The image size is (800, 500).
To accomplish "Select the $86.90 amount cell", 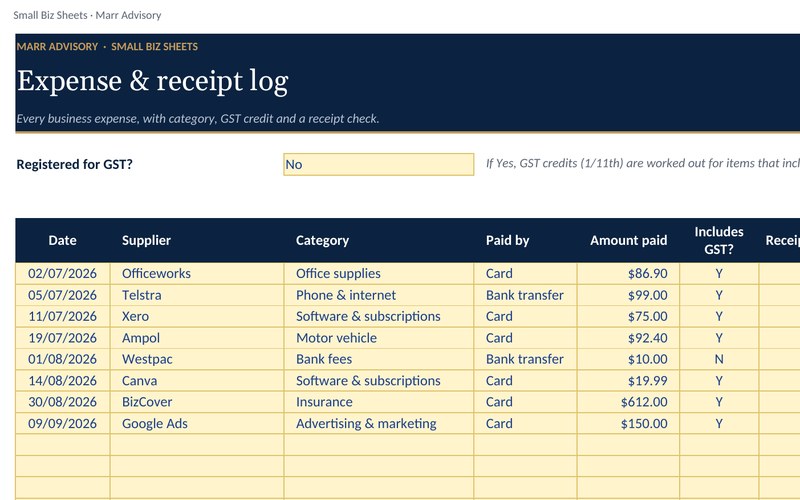I will click(x=629, y=273).
